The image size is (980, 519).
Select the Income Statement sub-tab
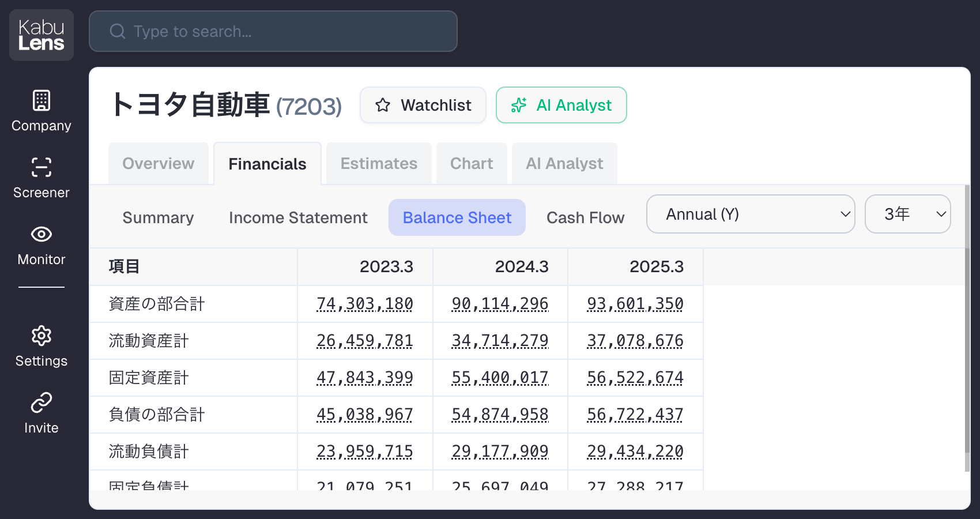(x=298, y=217)
